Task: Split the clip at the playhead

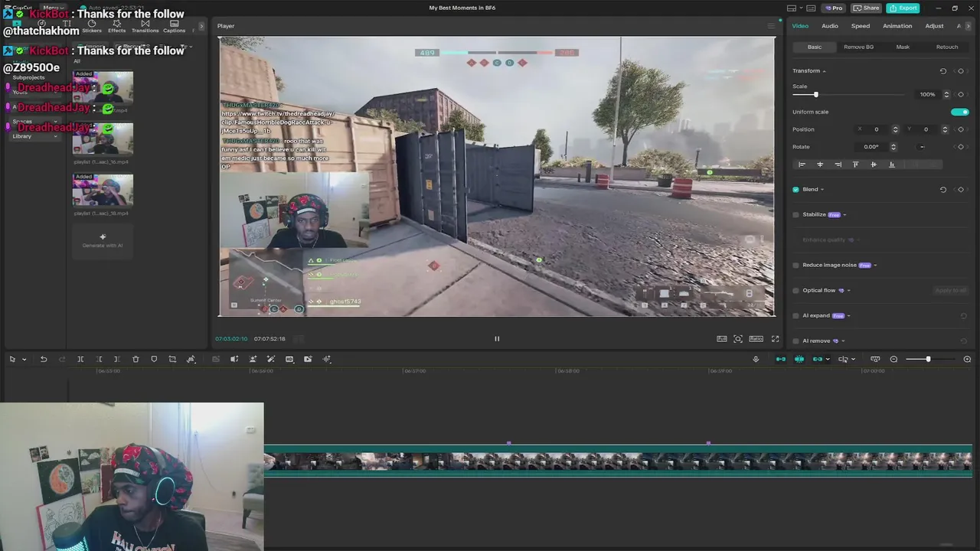Action: 80,359
